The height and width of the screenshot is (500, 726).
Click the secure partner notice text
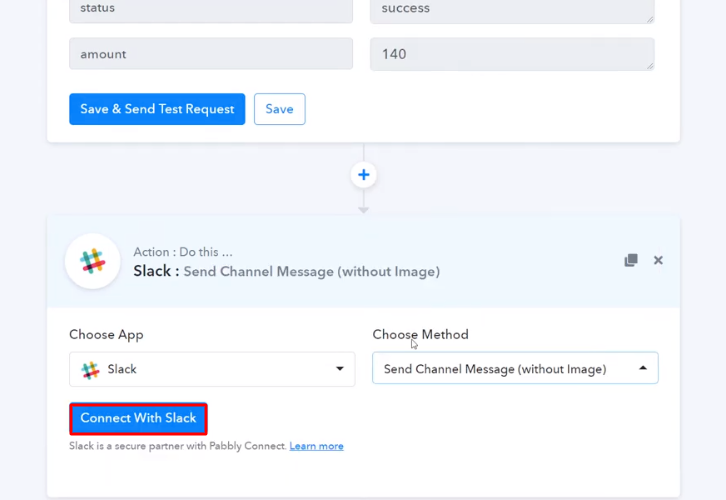click(178, 446)
